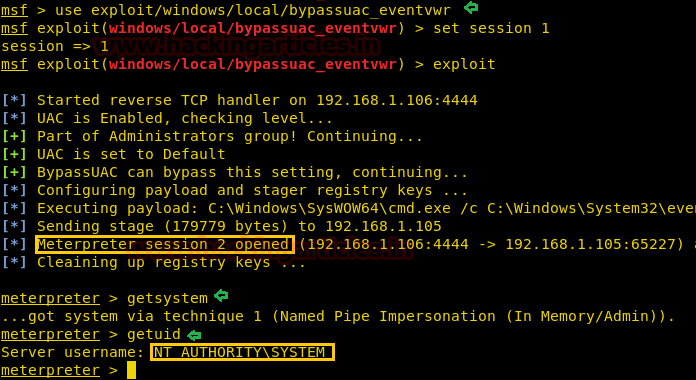The width and height of the screenshot is (696, 380).
Task: Click the 'msf' prompt on the first line
Action: pos(14,10)
